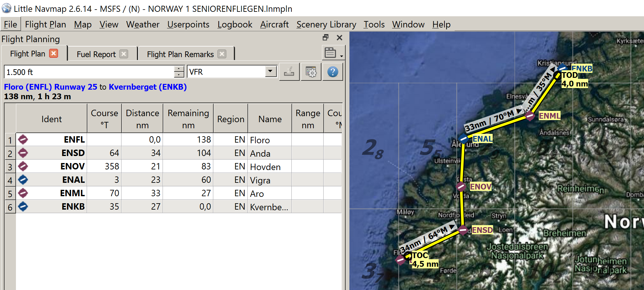Close the Fuel Report tab
This screenshot has height=290, width=644.
124,54
